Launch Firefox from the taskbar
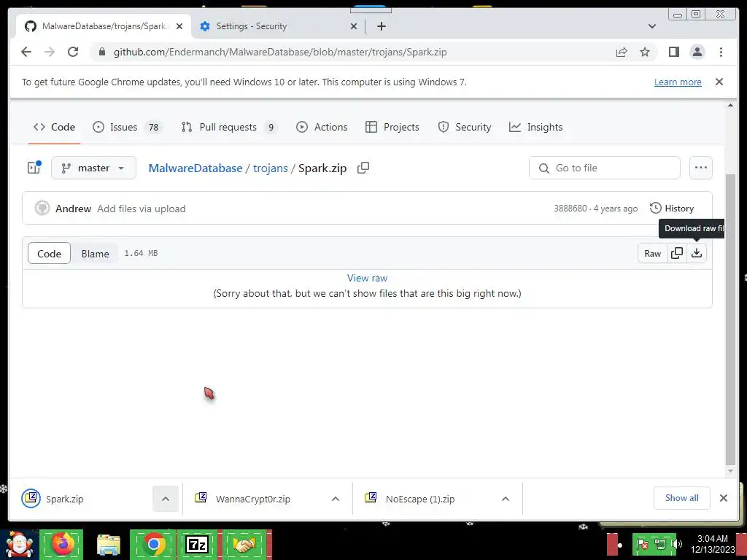The width and height of the screenshot is (747, 560). (x=62, y=545)
